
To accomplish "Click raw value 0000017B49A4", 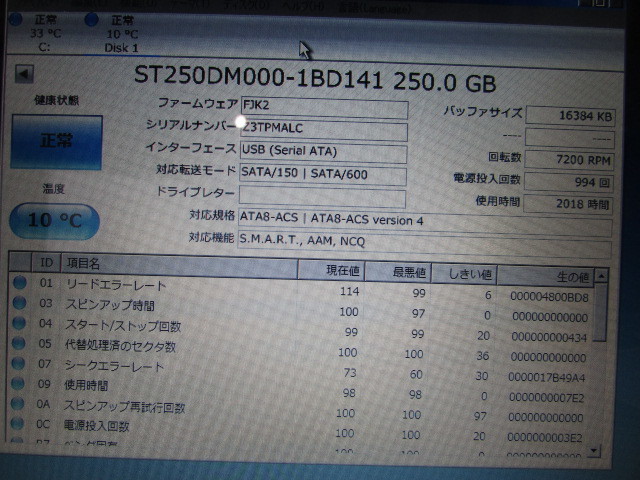I will 547,378.
